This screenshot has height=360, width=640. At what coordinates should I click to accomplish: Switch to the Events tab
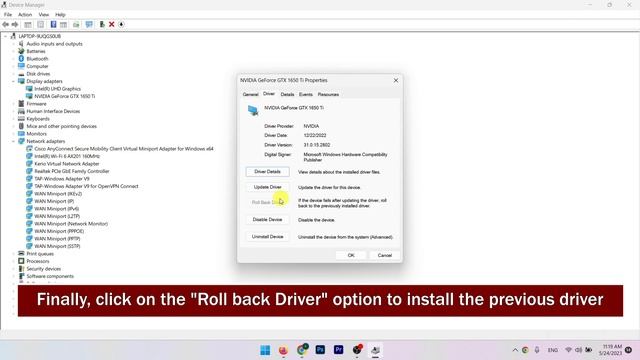(306, 94)
